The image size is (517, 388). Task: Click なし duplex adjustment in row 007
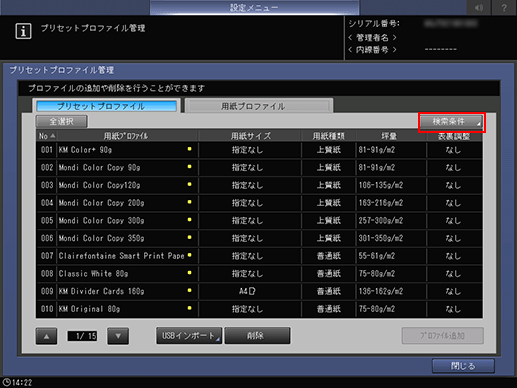(454, 256)
